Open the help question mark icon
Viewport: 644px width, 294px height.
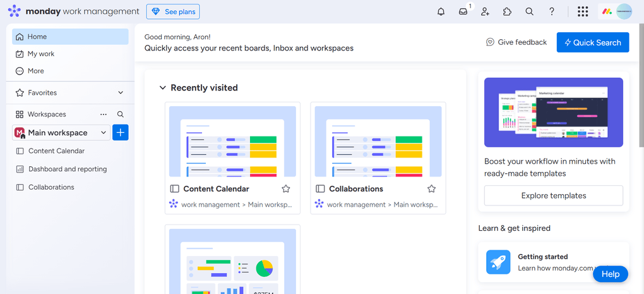(x=551, y=11)
